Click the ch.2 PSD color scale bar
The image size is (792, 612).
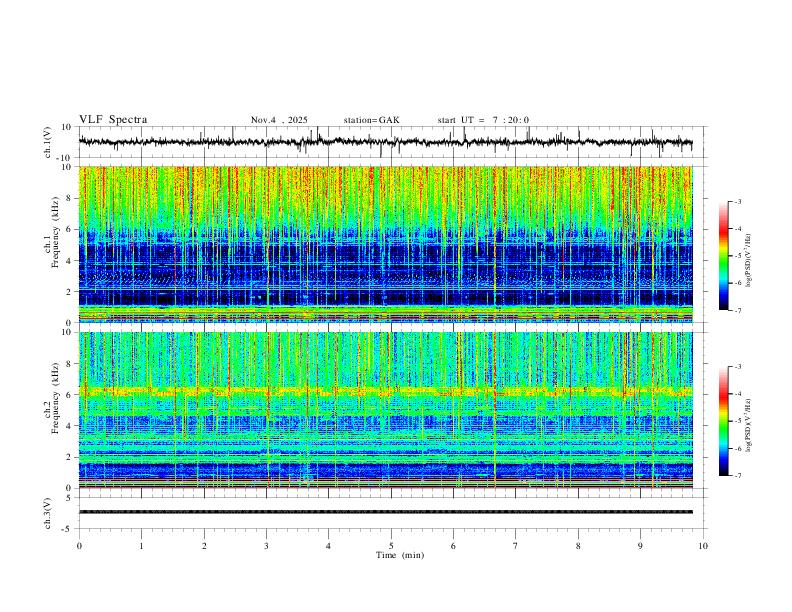[x=723, y=421]
